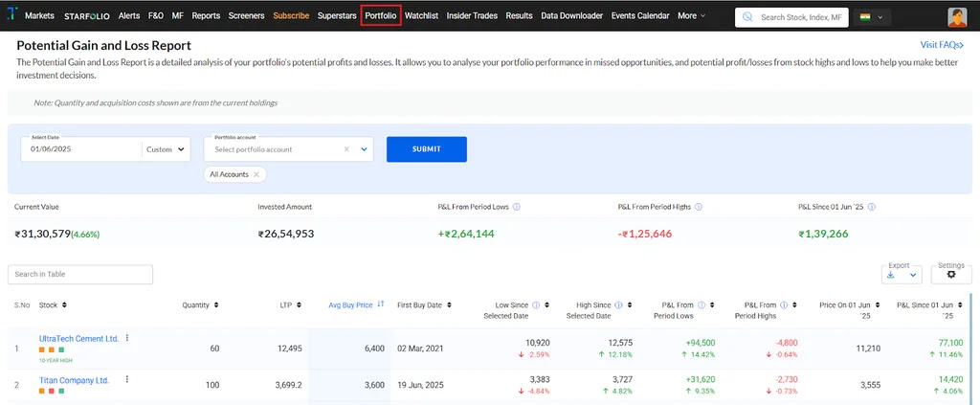Open three-dot menu for Titan Company
Viewport: 980px width, 405px height.
(x=127, y=379)
